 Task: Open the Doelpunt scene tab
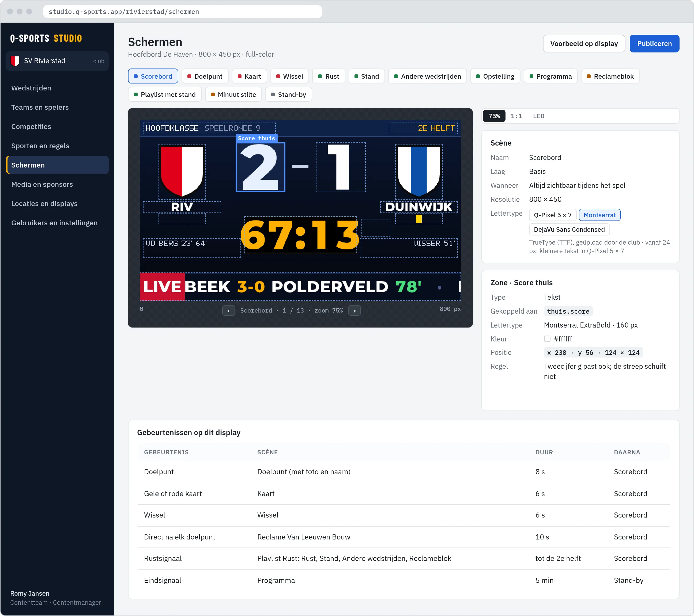(205, 76)
